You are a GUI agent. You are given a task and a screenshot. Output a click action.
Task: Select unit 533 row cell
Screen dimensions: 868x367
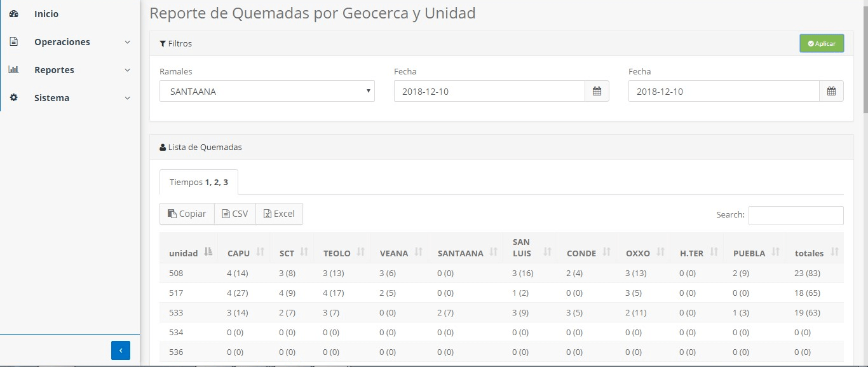tap(176, 313)
